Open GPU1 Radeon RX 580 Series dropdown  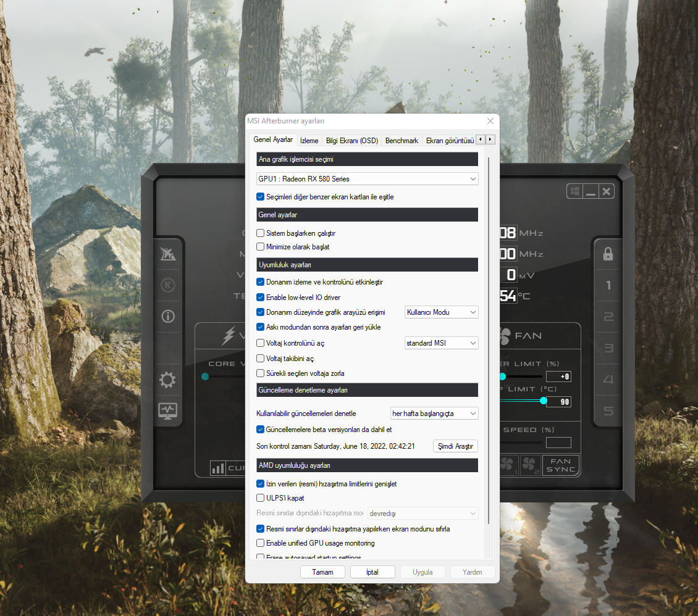coord(368,179)
